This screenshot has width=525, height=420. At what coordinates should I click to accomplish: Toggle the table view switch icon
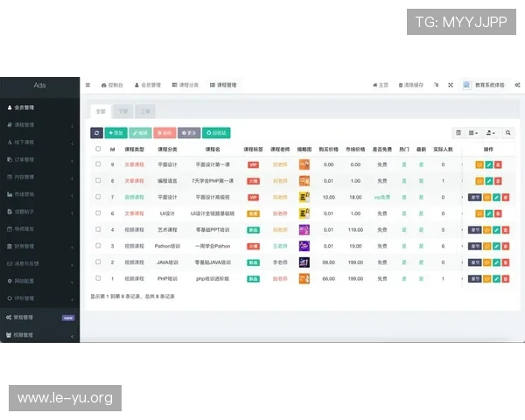(458, 133)
